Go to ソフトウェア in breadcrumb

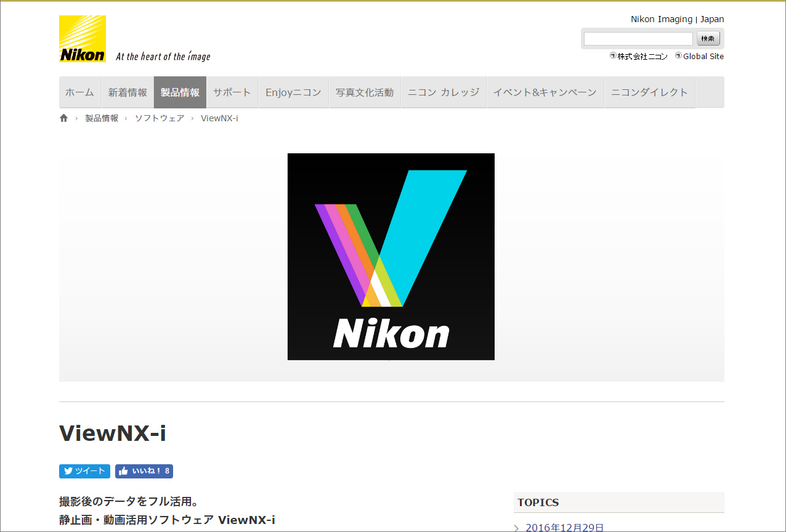(160, 118)
